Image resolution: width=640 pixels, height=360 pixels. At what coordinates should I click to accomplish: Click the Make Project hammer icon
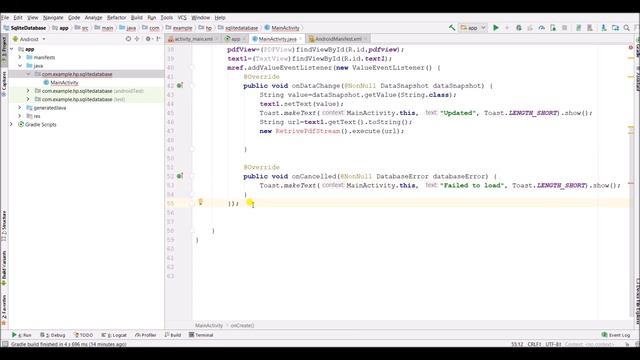(452, 28)
